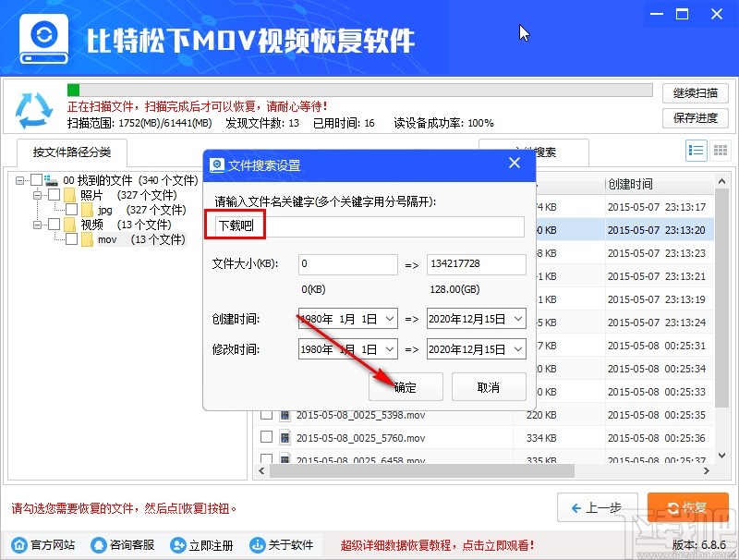Check the 视频 folder checkbox
The height and width of the screenshot is (560, 739).
pyautogui.click(x=55, y=224)
